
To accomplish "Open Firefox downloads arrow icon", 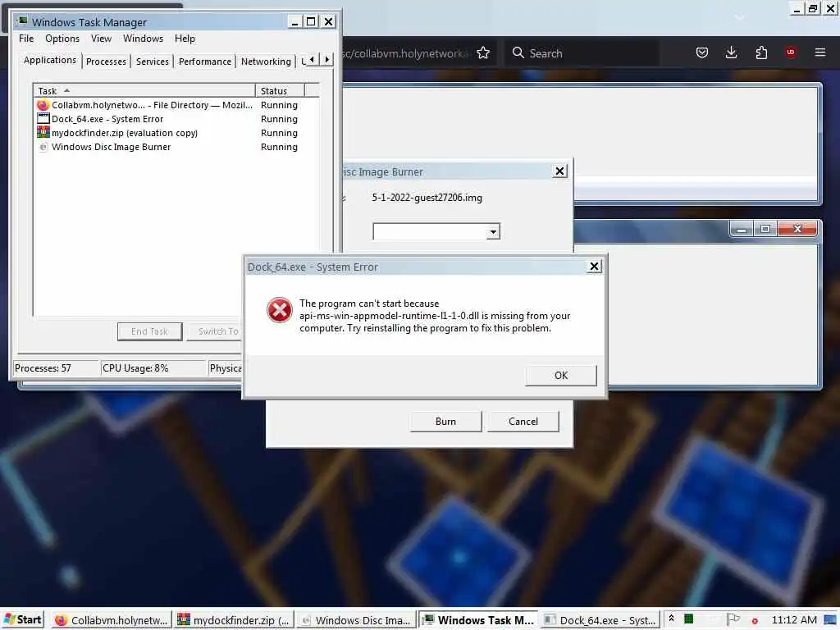I will (x=731, y=52).
